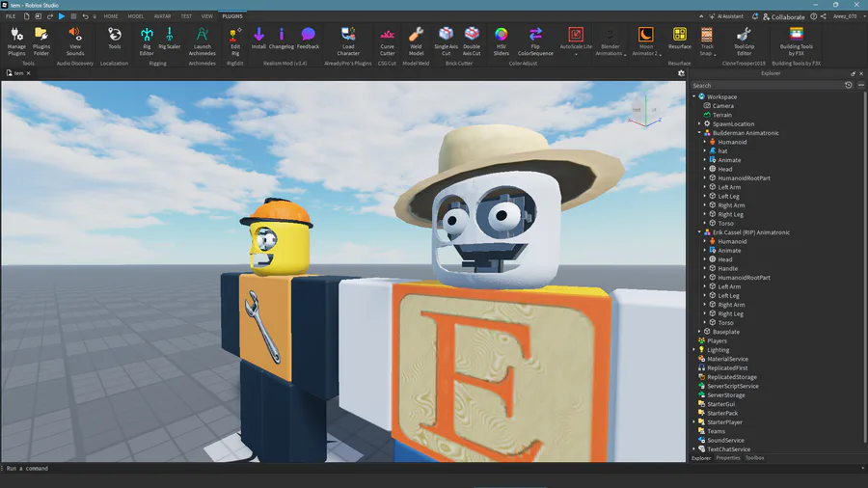This screenshot has width=868, height=488.
Task: Collapse Erik Cassel (RIP) Animatronic model
Action: click(x=700, y=232)
